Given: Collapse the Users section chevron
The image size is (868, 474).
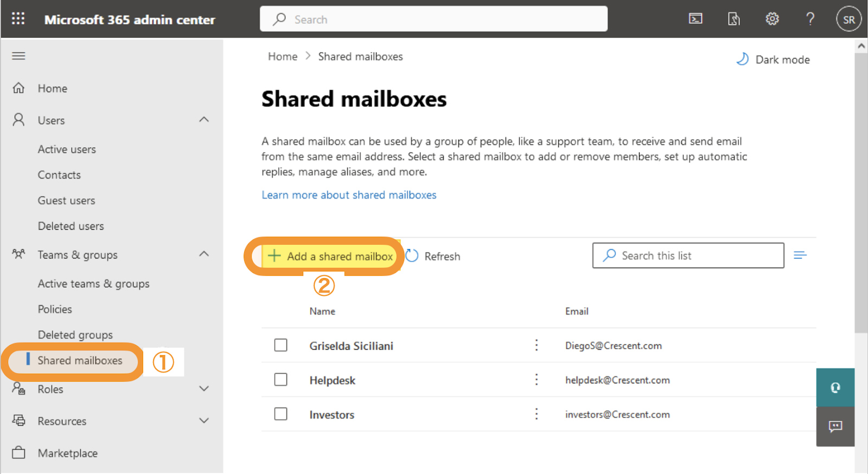Looking at the screenshot, I should pyautogui.click(x=204, y=119).
